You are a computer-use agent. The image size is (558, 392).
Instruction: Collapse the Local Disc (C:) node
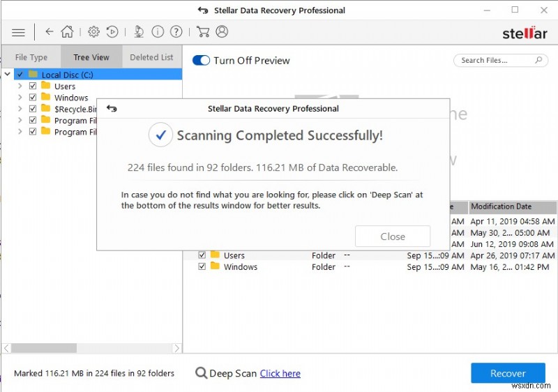[x=7, y=75]
